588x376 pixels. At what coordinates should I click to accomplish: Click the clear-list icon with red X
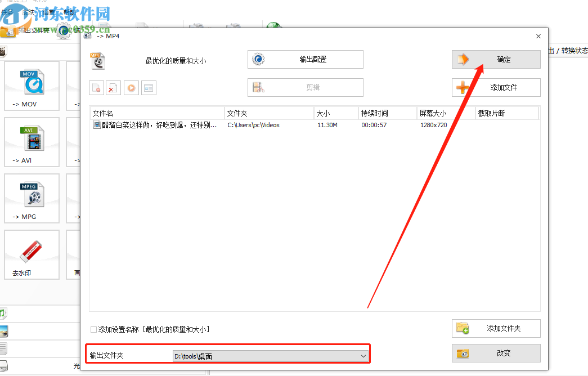pos(113,88)
